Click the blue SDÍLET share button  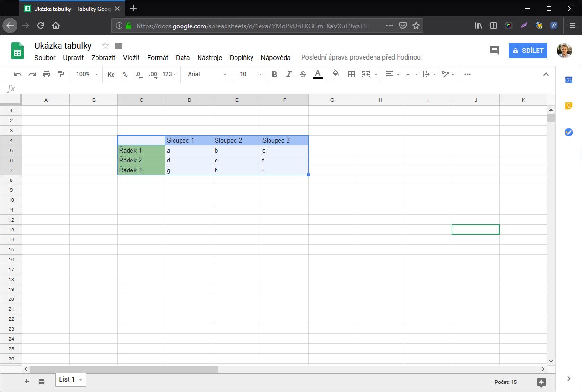click(x=528, y=51)
